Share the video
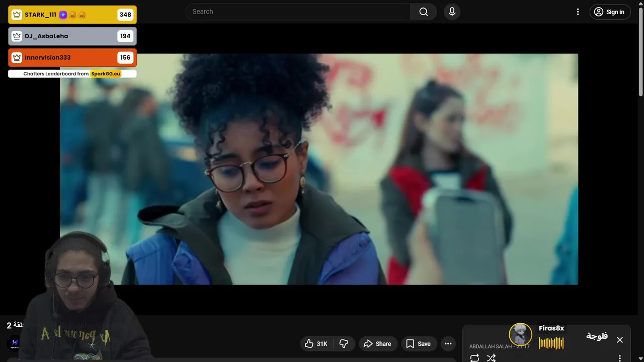This screenshot has height=362, width=644. coord(378,344)
